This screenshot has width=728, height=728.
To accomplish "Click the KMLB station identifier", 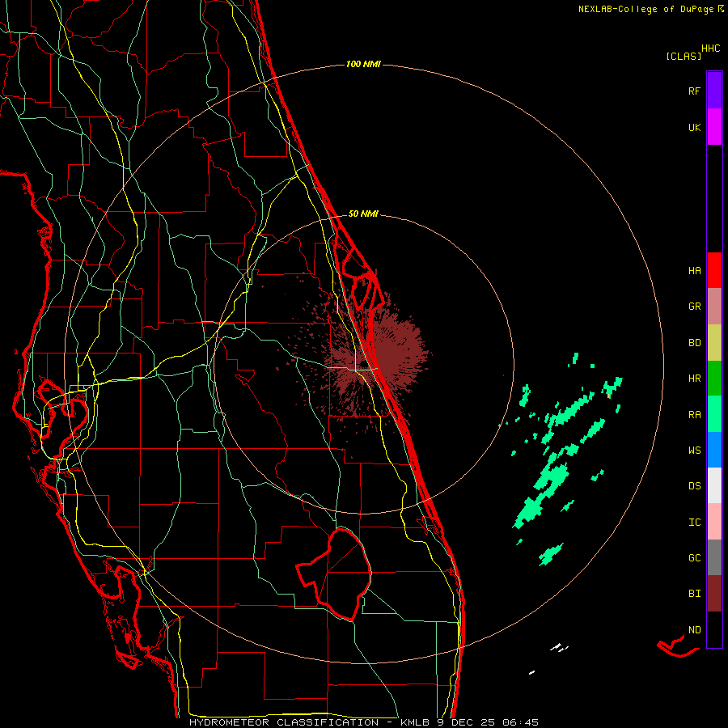I will tap(416, 722).
